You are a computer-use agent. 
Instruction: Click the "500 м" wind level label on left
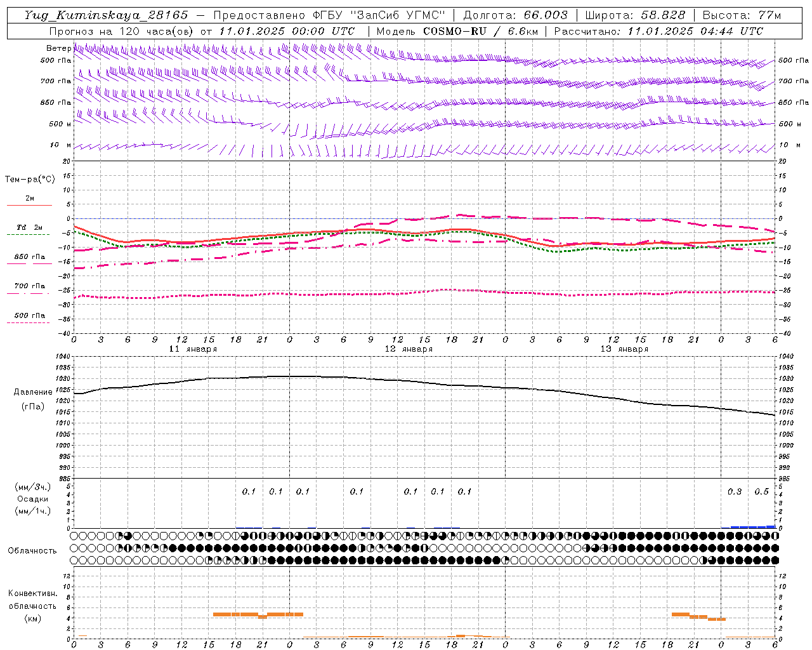(x=61, y=124)
